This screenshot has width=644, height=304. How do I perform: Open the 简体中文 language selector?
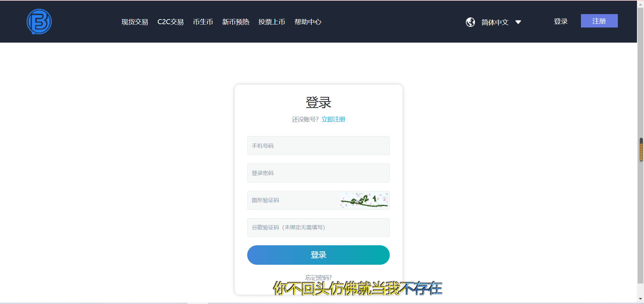click(495, 22)
